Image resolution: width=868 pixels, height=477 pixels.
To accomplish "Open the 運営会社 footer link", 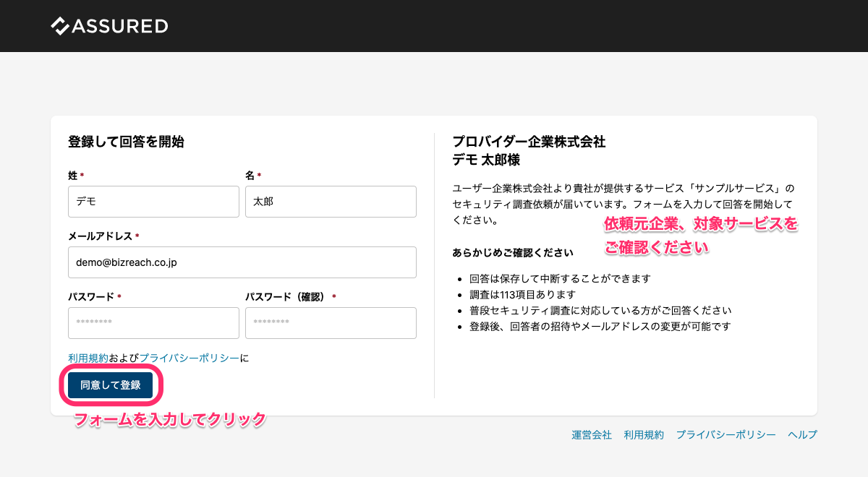I will click(592, 434).
